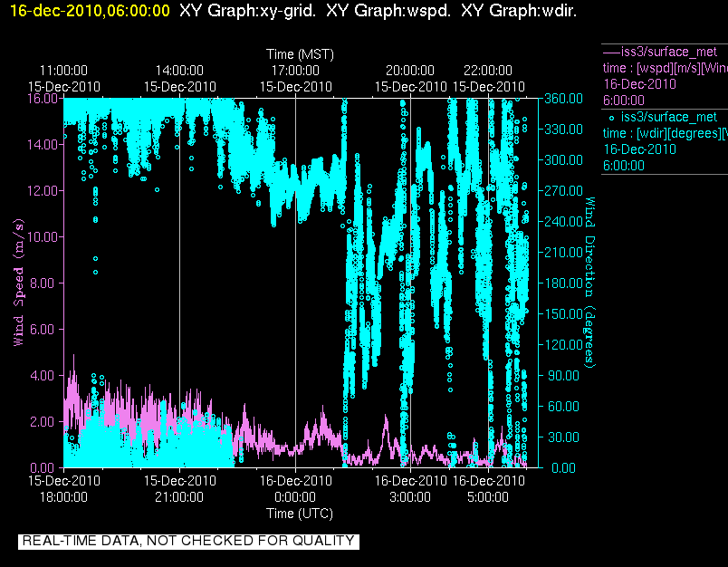Image resolution: width=728 pixels, height=567 pixels.
Task: Click the 180.00 wind direction tick value
Action: [563, 283]
